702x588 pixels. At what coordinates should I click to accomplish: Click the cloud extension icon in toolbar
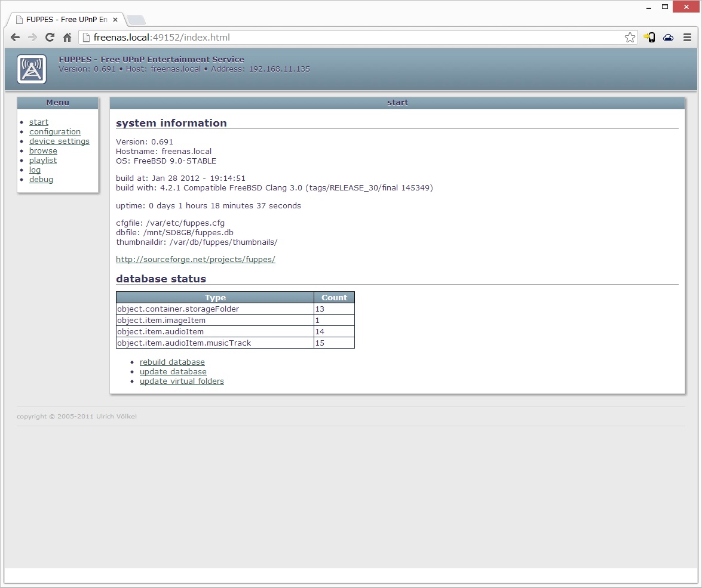click(x=669, y=38)
